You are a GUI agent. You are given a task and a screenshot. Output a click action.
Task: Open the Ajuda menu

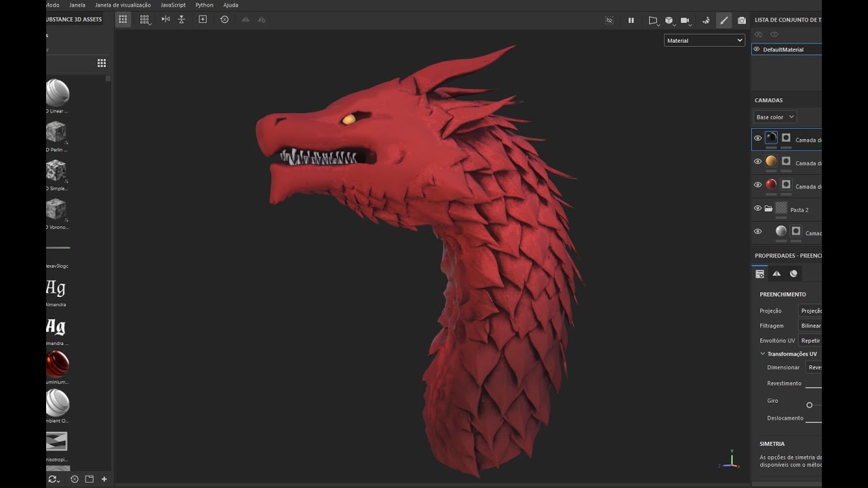click(x=231, y=5)
